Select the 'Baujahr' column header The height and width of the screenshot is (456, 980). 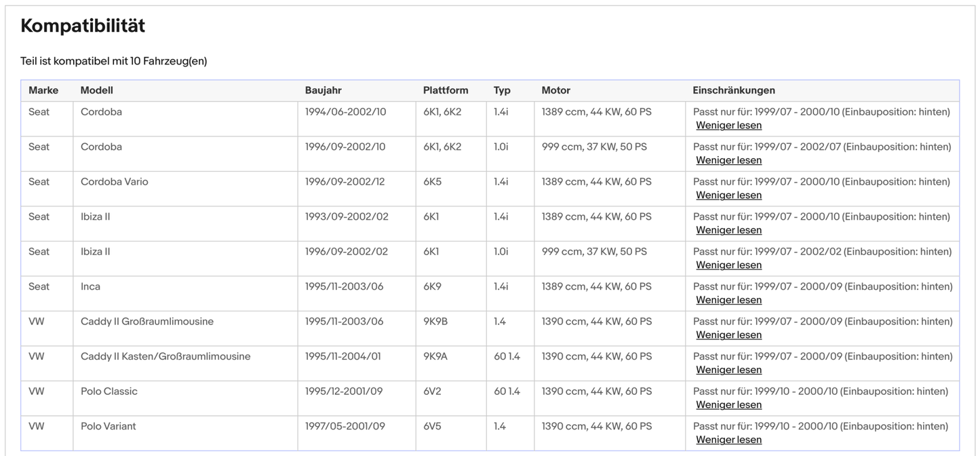[323, 90]
